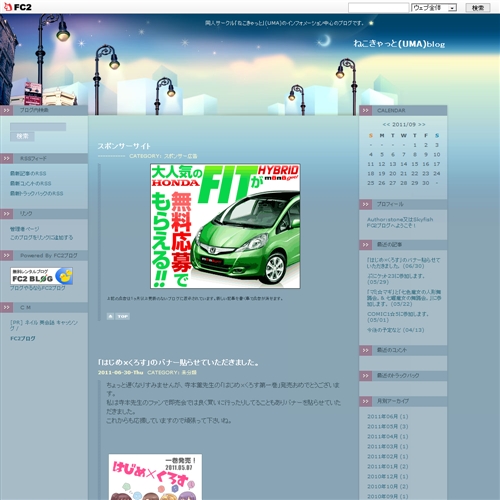Click the はじめ×くろす banner image
This screenshot has width=500, height=500.
point(155,477)
